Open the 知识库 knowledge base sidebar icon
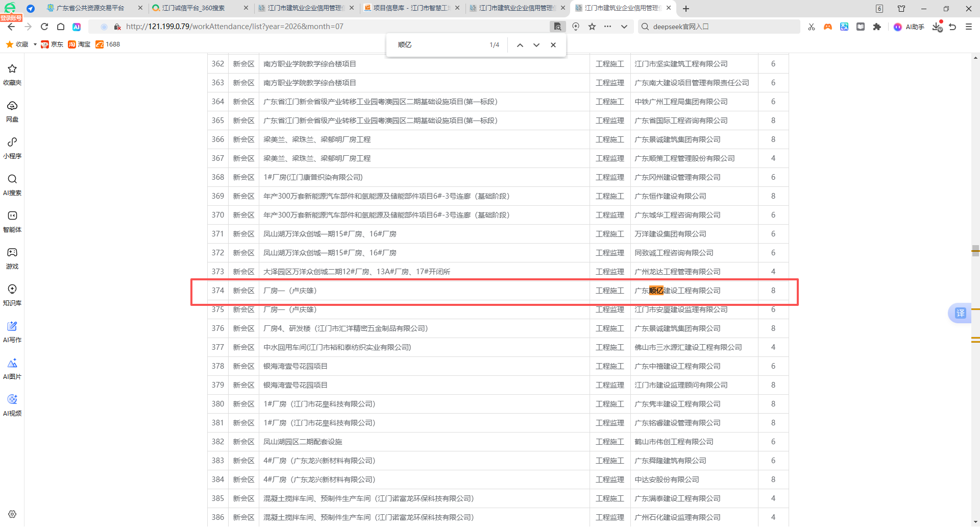Viewport: 980px width, 527px height. (x=12, y=295)
